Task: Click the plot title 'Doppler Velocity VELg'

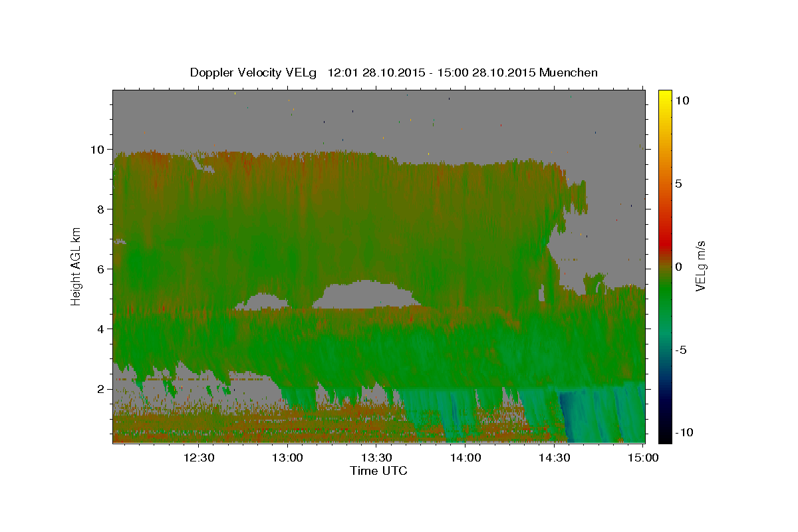Action: [253, 72]
